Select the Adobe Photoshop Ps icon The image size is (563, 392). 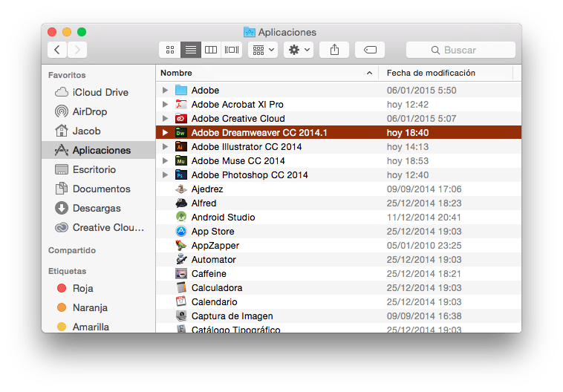click(x=181, y=174)
